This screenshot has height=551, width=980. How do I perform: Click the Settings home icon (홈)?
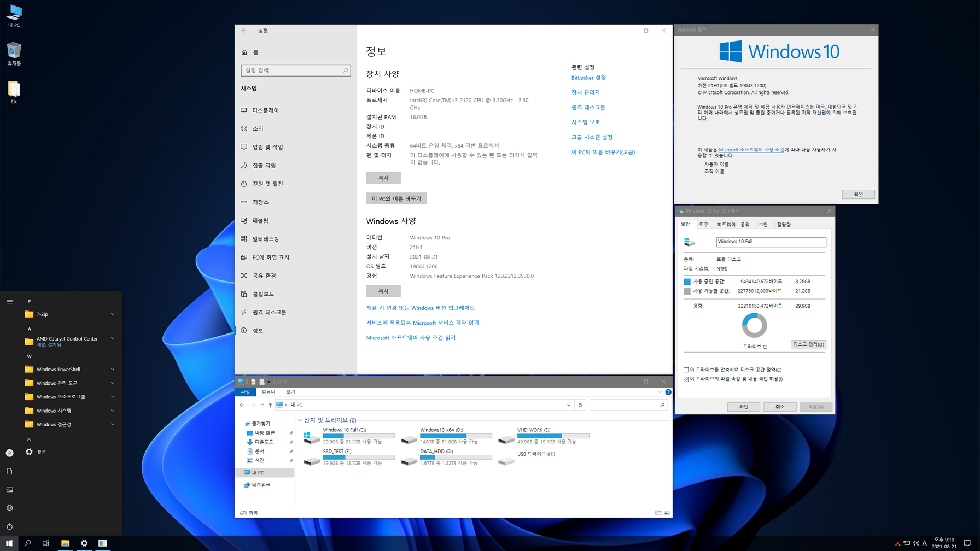point(244,52)
